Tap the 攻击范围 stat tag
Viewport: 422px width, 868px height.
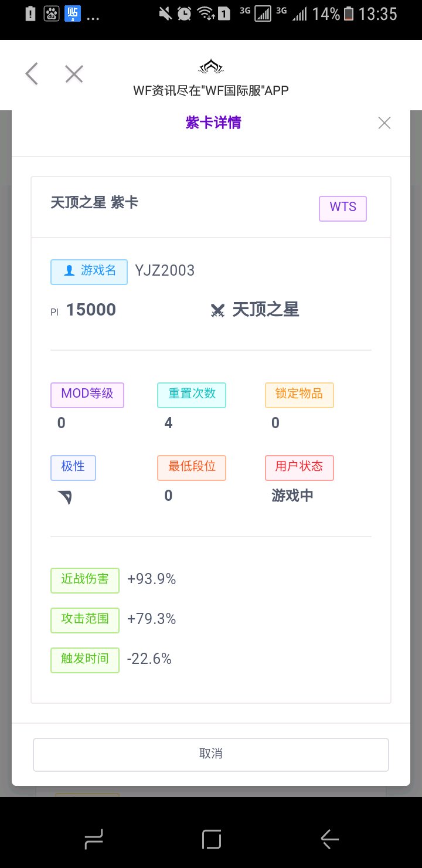pyautogui.click(x=85, y=619)
